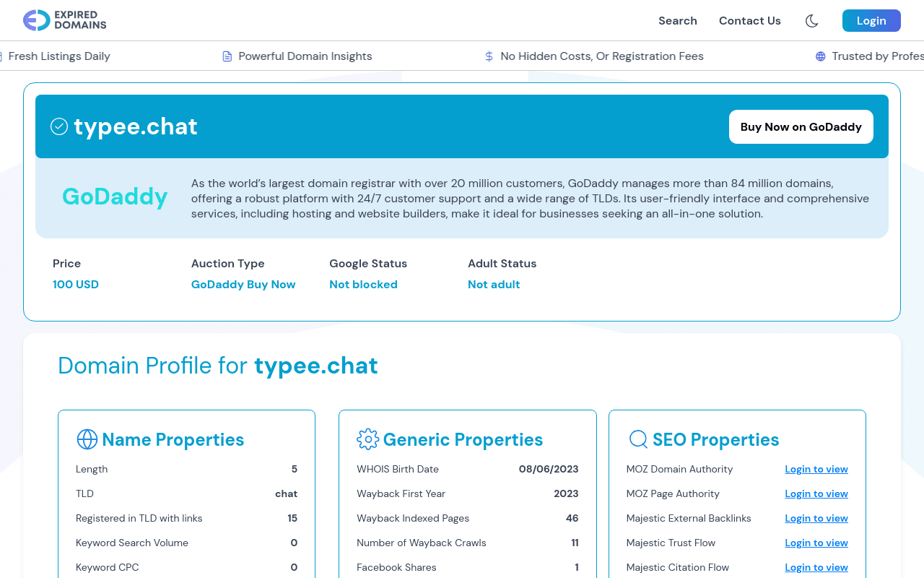Click the SEO Properties heading
Screen dimensions: 924x578
tap(716, 439)
